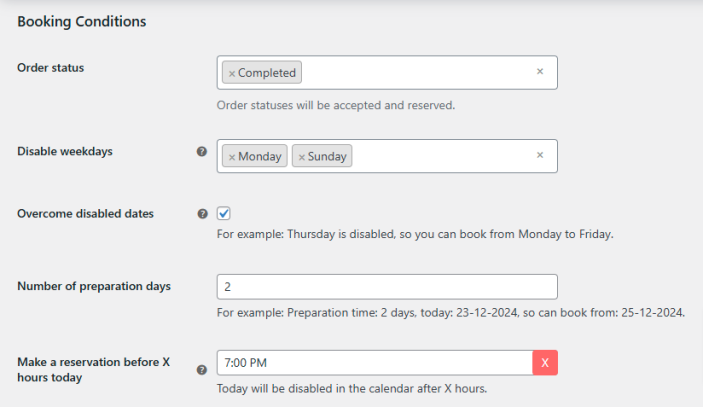The width and height of the screenshot is (703, 407).
Task: Click the Booking Conditions heading
Action: click(82, 21)
